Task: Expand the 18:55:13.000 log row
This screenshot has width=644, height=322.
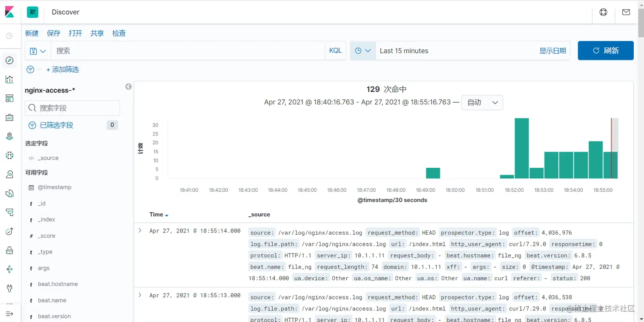Action: pos(140,295)
